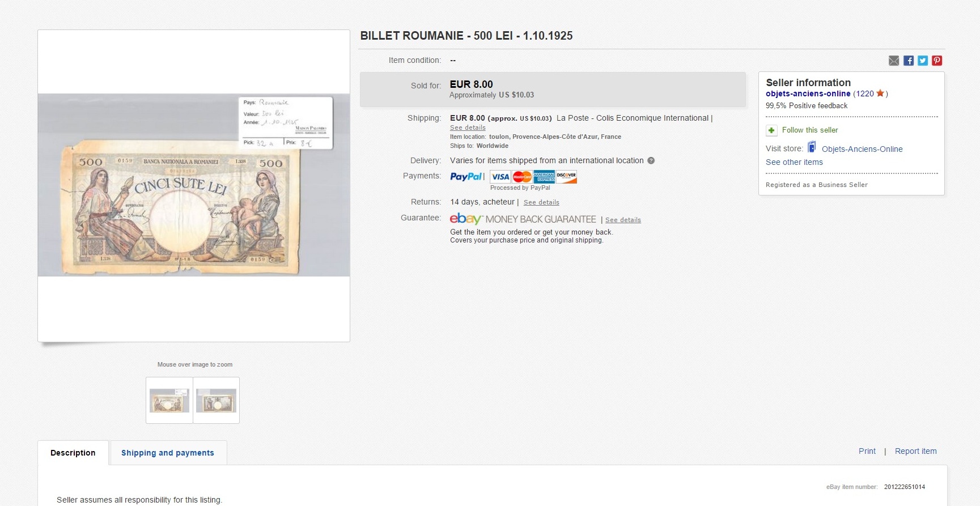This screenshot has height=506, width=980.
Task: Select the second banknote thumbnail
Action: [x=216, y=401]
